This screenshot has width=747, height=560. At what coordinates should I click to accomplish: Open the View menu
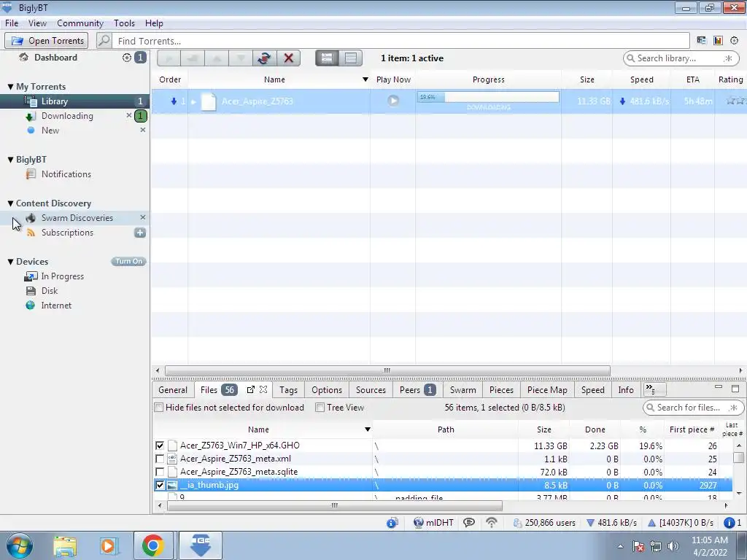[37, 23]
